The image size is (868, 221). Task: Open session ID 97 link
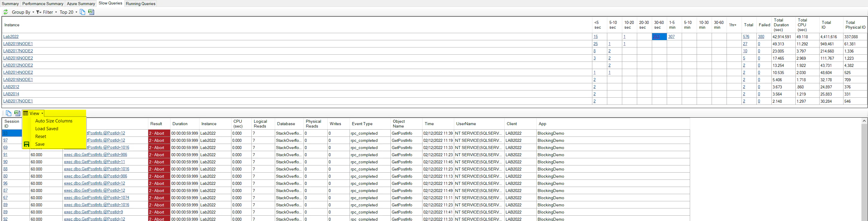pyautogui.click(x=5, y=140)
